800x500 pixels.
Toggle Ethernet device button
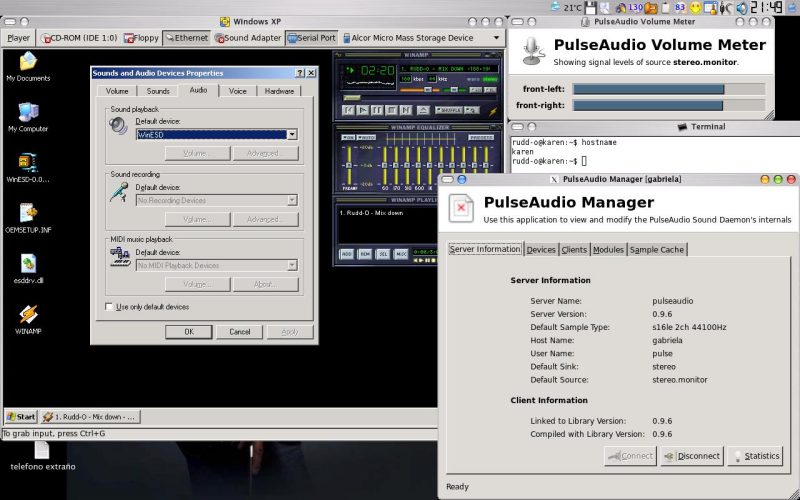[x=187, y=38]
